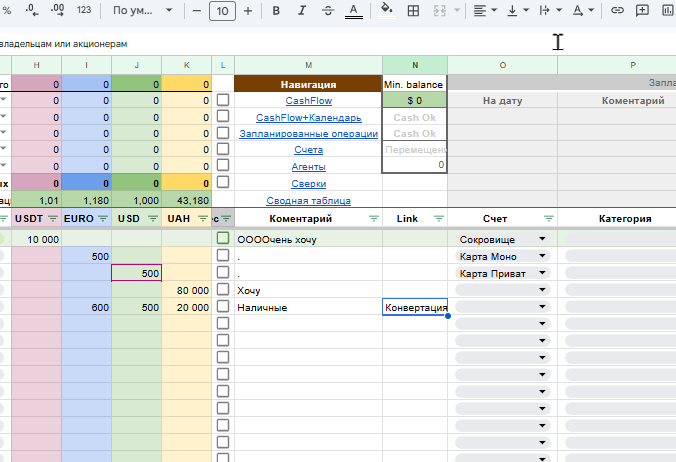676x462 pixels.
Task: Expand merge cells options arrow
Action: [x=457, y=10]
